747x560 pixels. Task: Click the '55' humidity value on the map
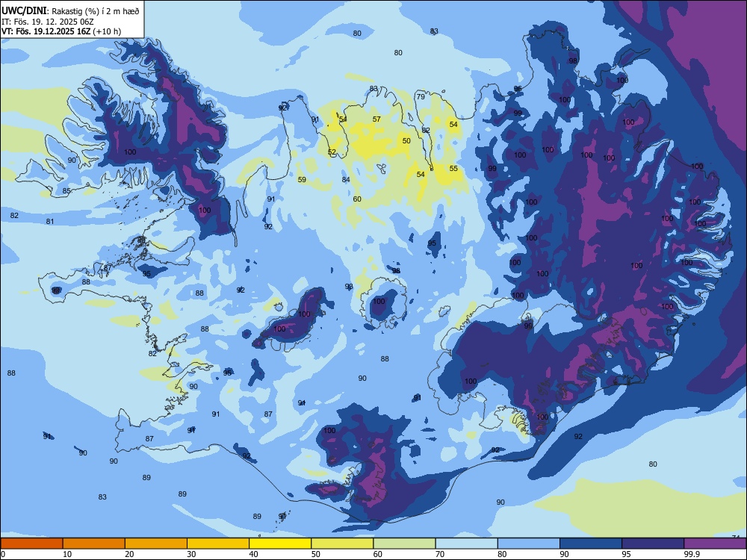[x=453, y=169]
